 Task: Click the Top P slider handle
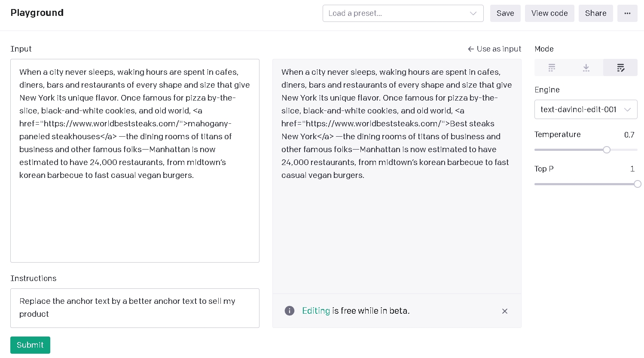[x=638, y=184]
